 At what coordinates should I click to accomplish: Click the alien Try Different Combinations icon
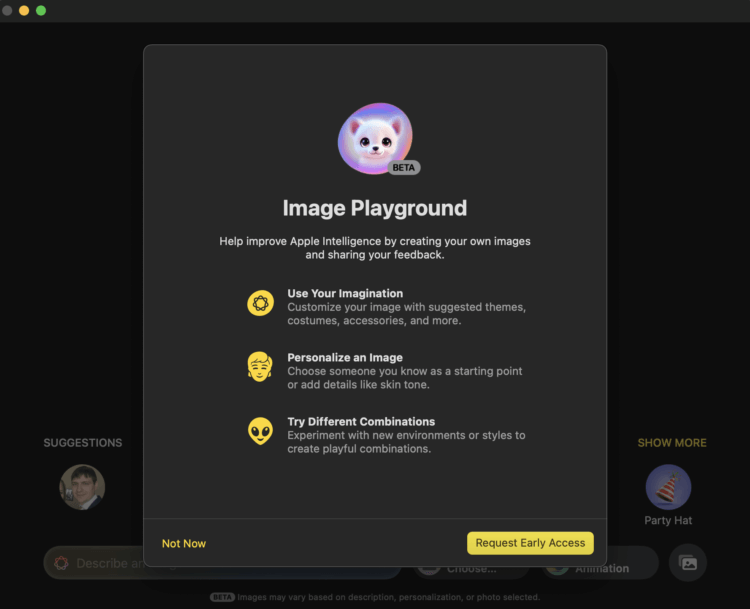coord(260,431)
